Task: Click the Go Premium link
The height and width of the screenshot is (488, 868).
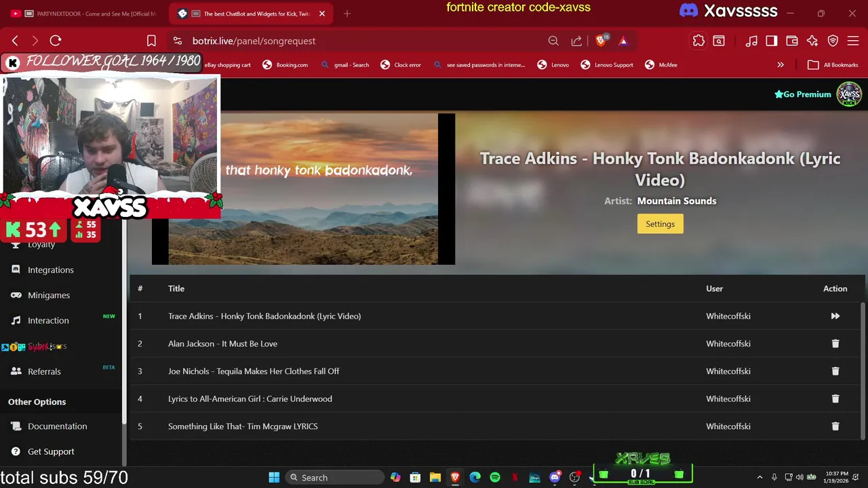Action: (803, 94)
